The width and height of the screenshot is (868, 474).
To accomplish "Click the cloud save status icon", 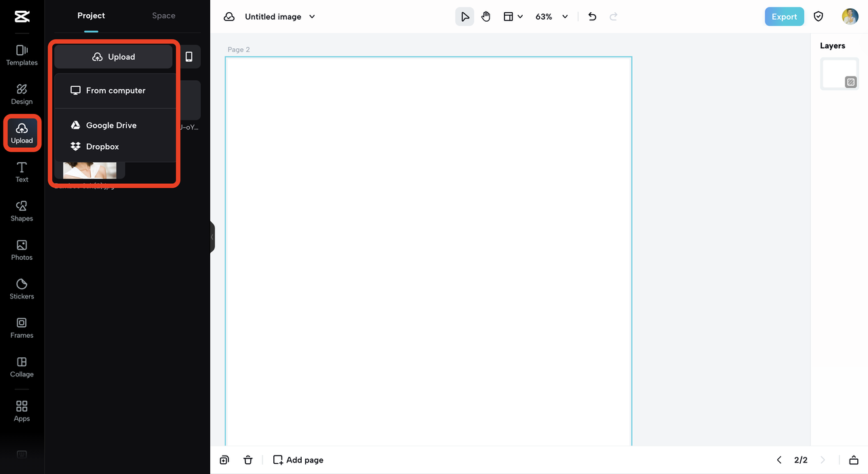I will (229, 17).
